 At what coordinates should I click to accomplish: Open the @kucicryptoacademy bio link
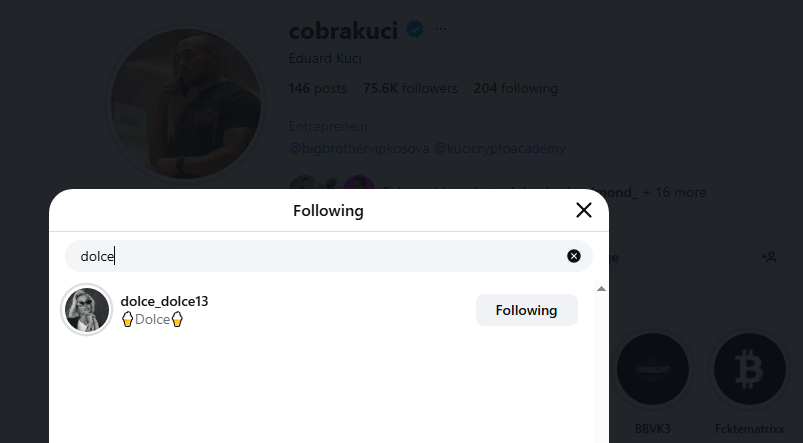point(500,149)
